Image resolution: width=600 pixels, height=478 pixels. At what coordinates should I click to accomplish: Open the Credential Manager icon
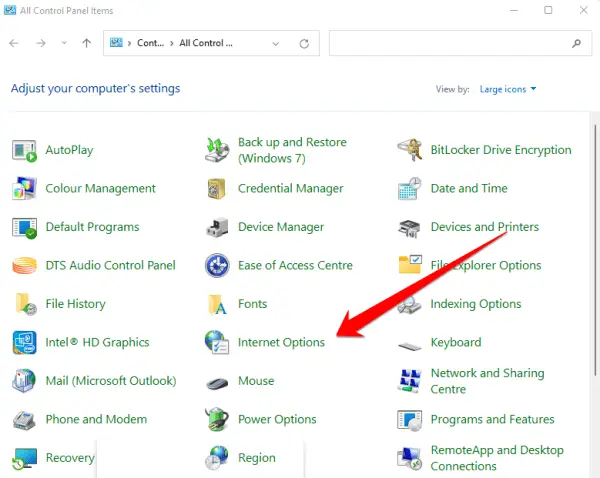[217, 189]
